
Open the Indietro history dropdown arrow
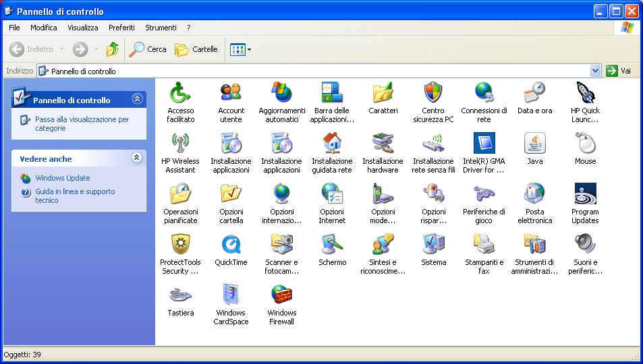click(x=61, y=49)
